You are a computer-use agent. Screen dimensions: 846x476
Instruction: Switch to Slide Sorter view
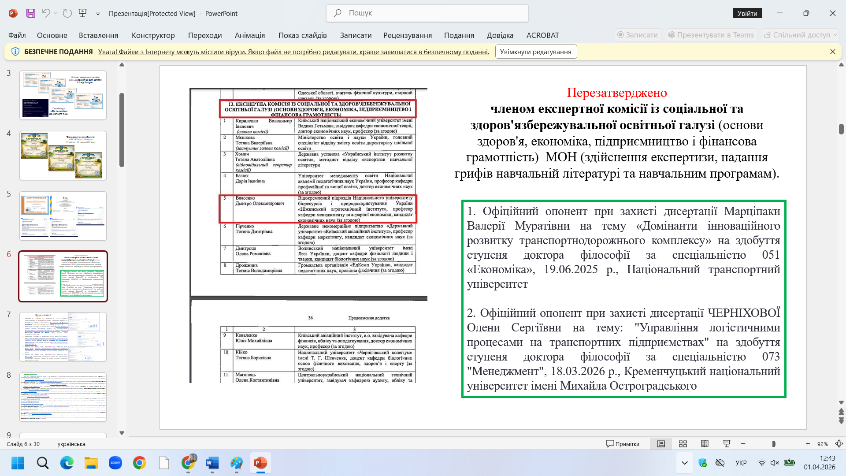coord(682,442)
